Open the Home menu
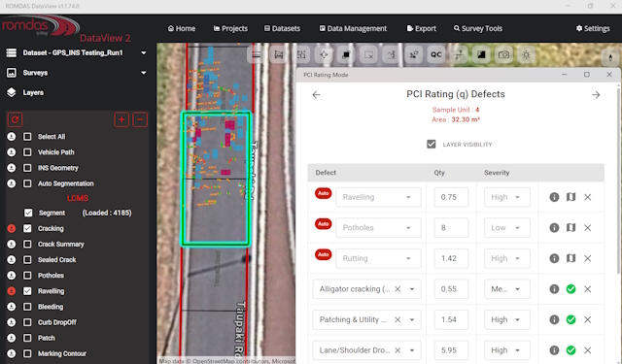This screenshot has width=622, height=364. (x=182, y=28)
